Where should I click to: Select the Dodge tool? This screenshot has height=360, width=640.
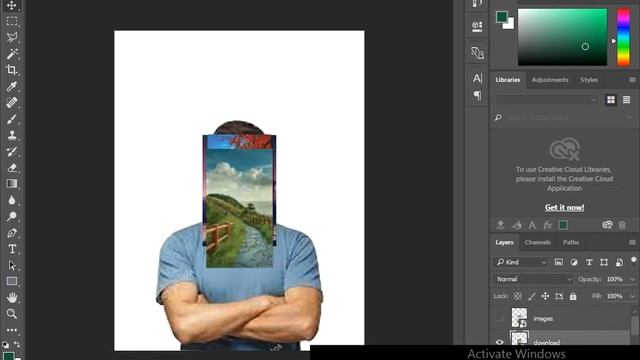11,216
